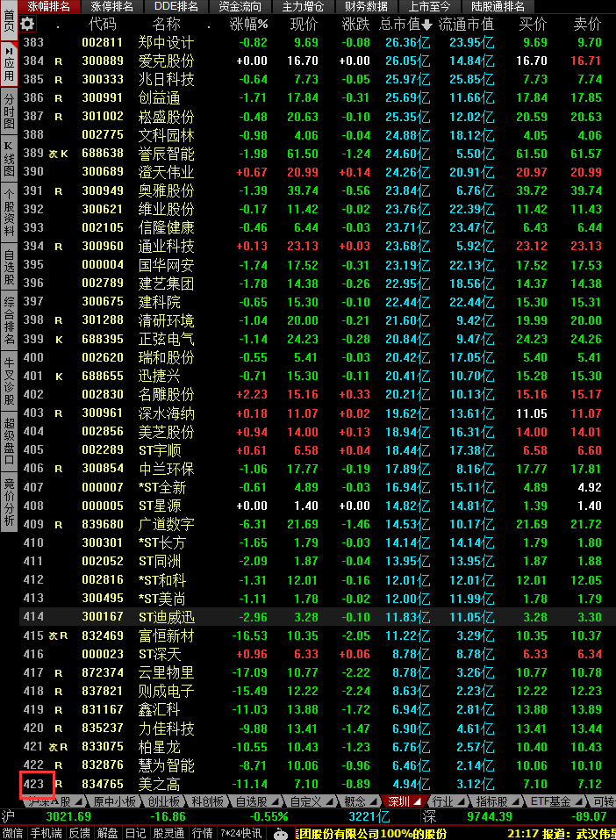Sort by 涨幅% column header
The width and height of the screenshot is (616, 840).
coord(248,24)
